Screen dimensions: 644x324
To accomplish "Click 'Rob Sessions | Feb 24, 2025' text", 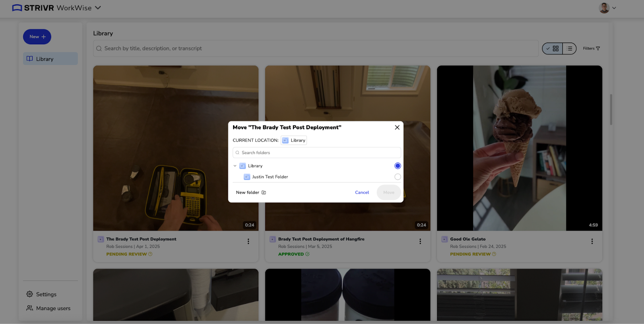I will [x=478, y=246].
